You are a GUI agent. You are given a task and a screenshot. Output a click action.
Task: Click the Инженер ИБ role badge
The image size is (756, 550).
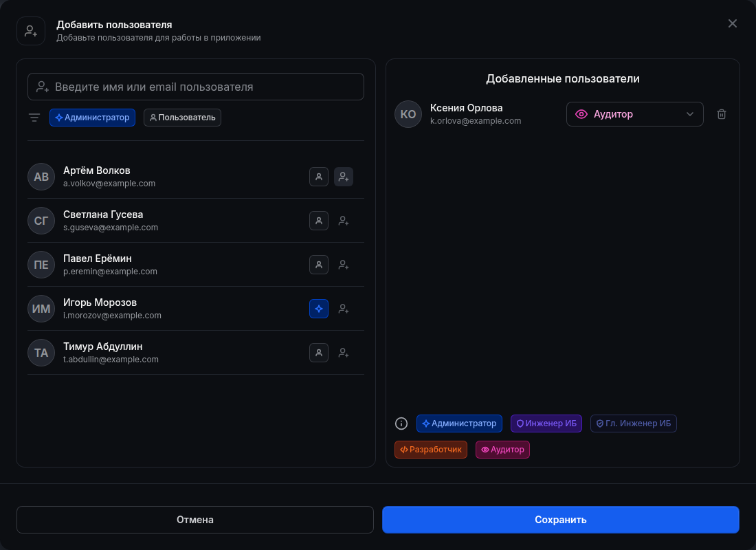click(x=546, y=423)
